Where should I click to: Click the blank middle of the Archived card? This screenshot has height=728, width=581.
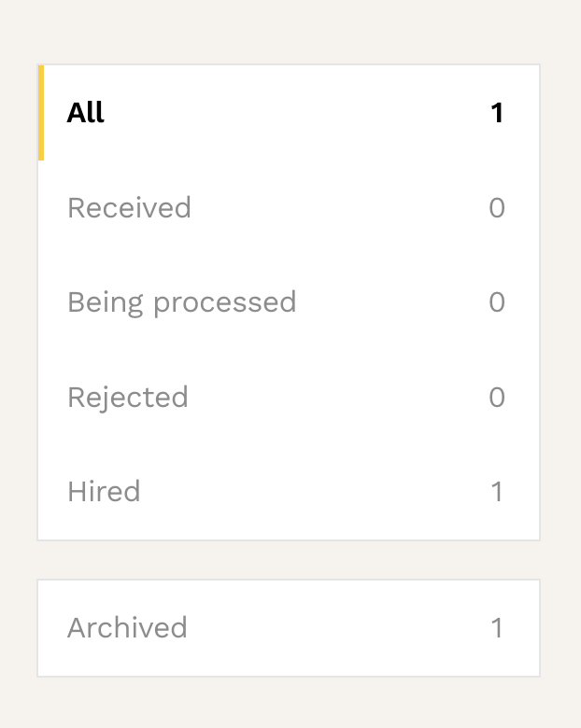(x=336, y=627)
